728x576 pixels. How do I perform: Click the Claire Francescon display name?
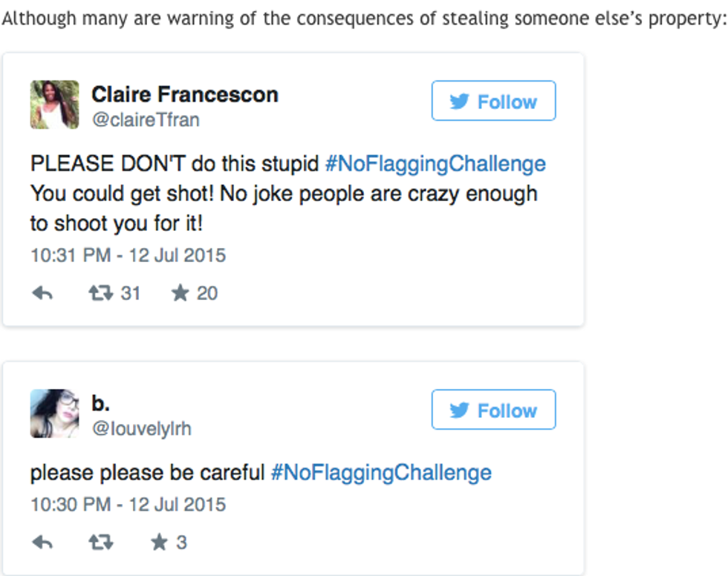tap(185, 95)
